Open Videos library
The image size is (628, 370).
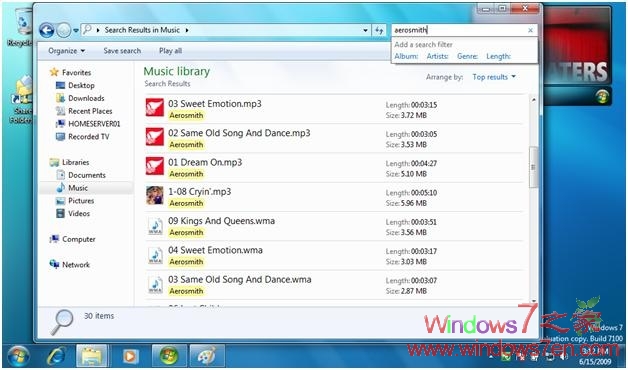(x=73, y=213)
